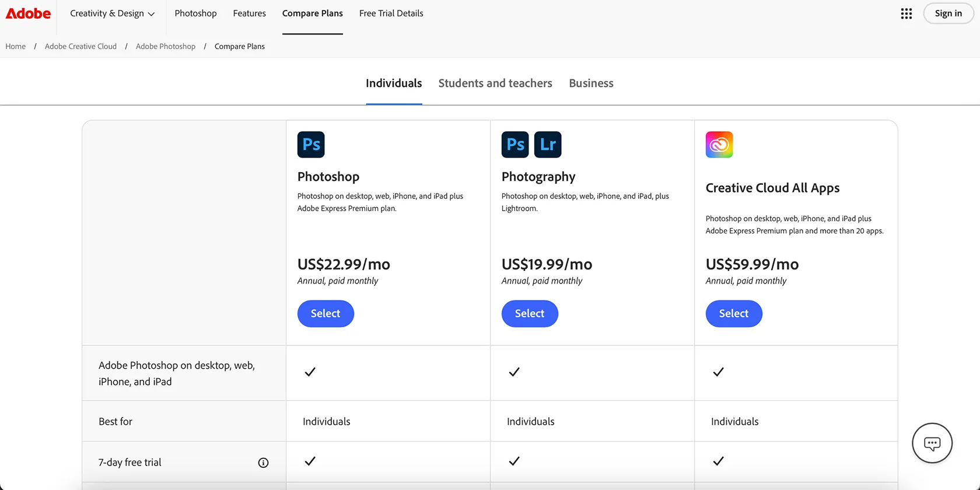Image resolution: width=980 pixels, height=490 pixels.
Task: Click the Ps icon in Photography plan
Action: [515, 145]
